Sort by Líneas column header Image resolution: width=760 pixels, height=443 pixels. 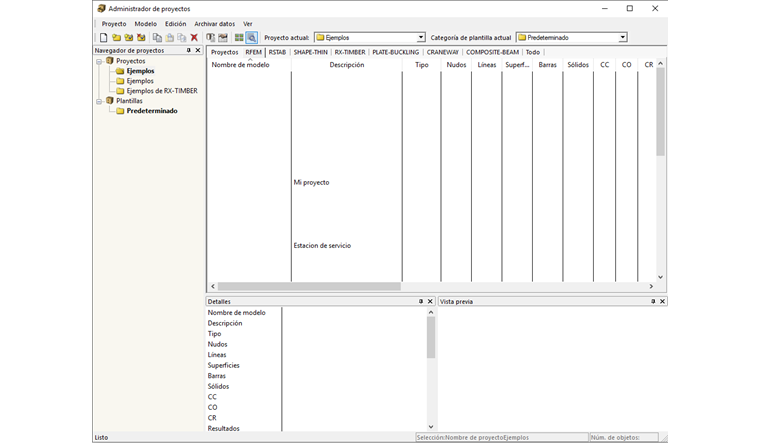point(487,64)
